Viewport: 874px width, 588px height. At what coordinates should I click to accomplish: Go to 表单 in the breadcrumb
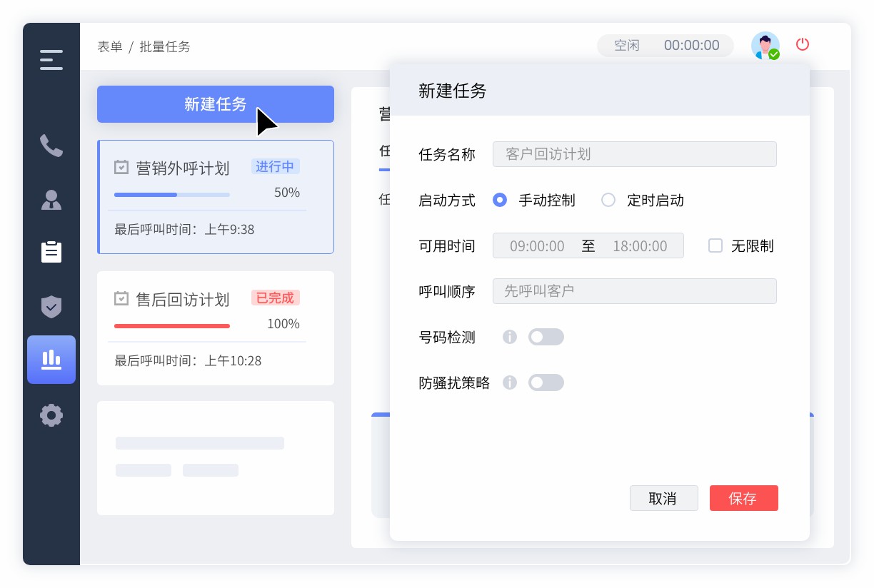[x=109, y=46]
